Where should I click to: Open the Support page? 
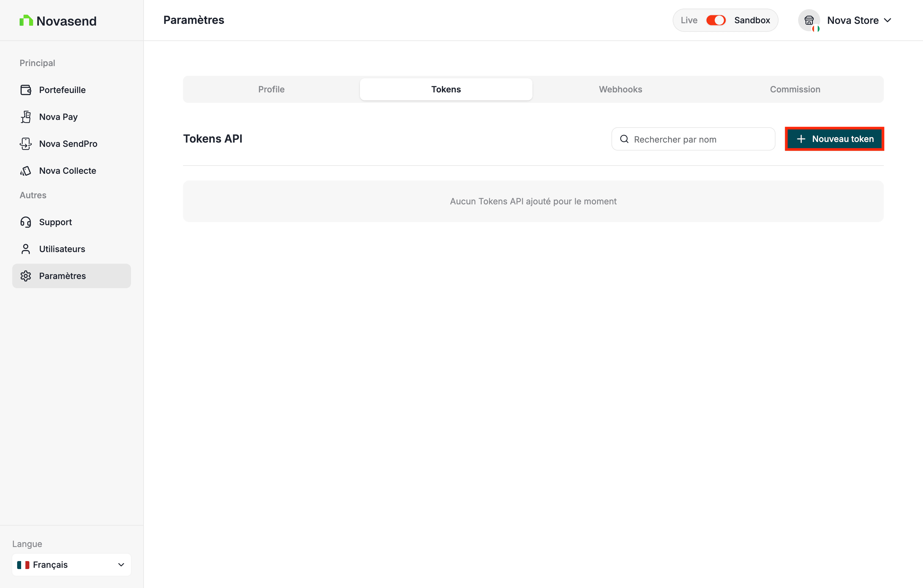[x=72, y=222]
